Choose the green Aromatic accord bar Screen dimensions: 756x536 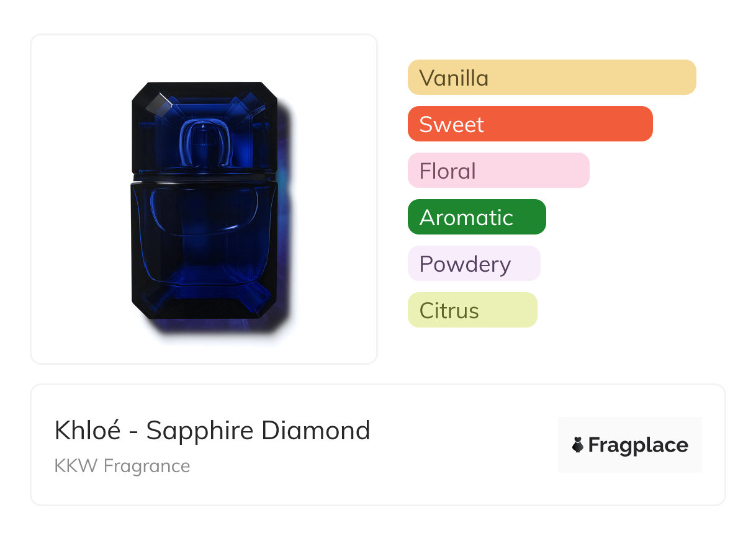(x=476, y=217)
